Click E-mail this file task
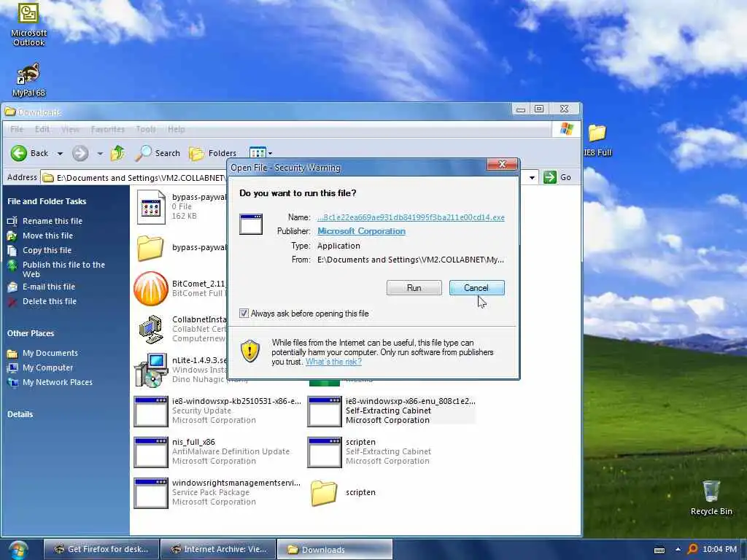This screenshot has height=560, width=747. point(49,287)
